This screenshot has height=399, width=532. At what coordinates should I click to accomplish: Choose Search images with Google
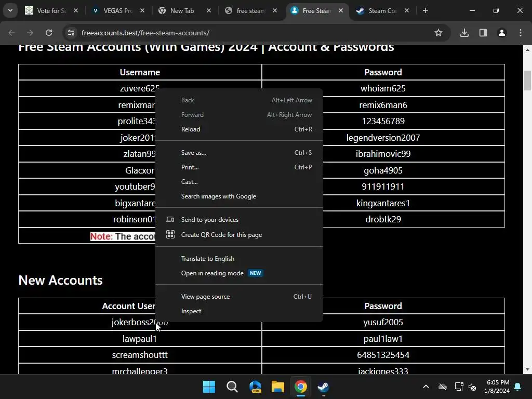239,196
